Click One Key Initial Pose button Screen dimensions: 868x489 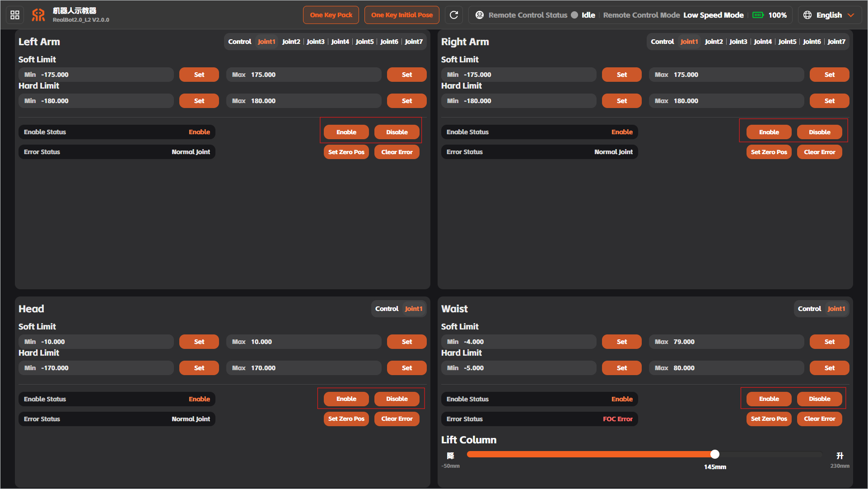(402, 15)
